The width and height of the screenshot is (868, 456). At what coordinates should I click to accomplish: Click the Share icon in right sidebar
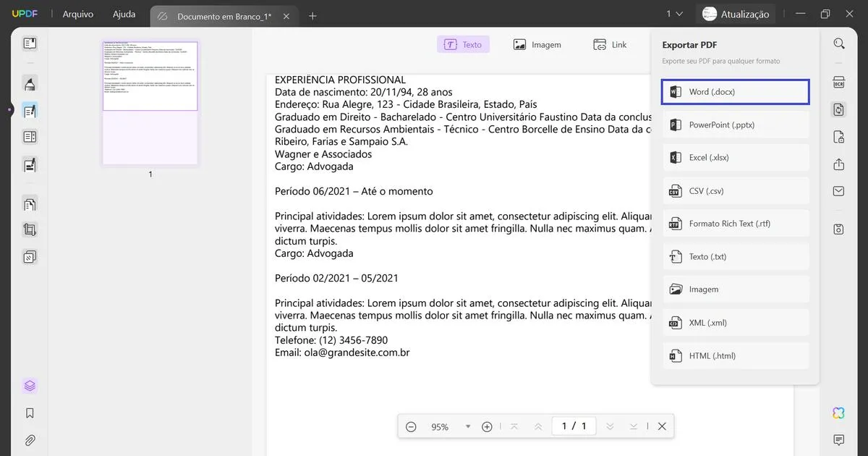tap(838, 164)
